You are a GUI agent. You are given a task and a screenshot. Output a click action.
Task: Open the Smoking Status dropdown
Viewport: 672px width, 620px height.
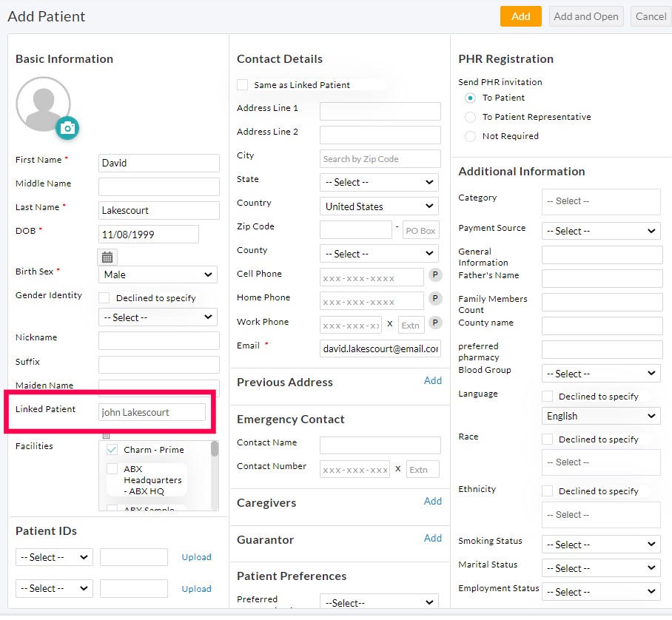[600, 544]
